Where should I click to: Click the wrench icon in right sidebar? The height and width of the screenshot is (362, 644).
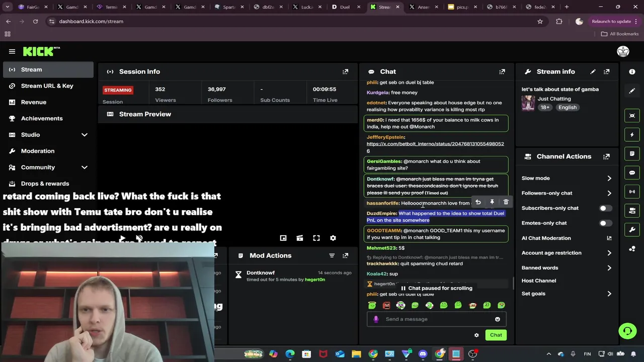[632, 229]
